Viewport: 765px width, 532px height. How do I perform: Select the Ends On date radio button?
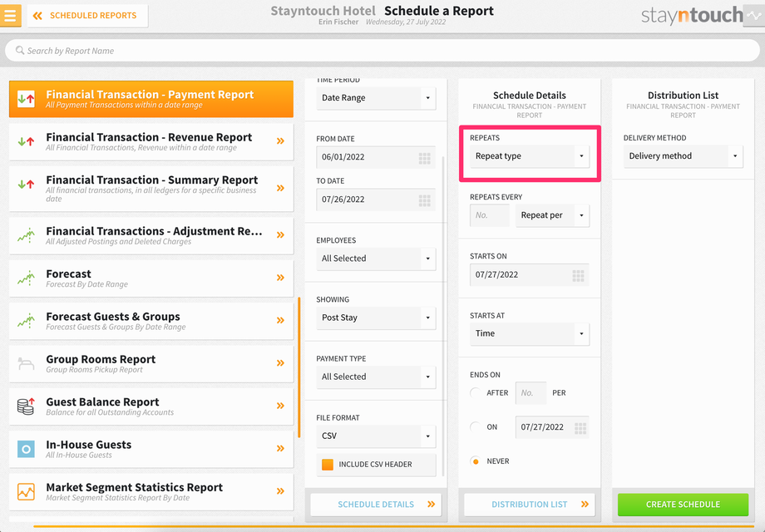click(475, 427)
